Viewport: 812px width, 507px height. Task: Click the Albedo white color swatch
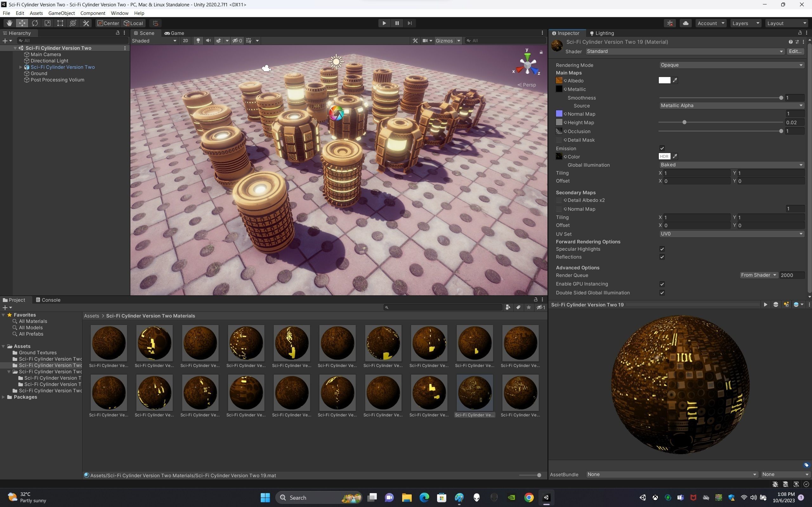coord(664,80)
